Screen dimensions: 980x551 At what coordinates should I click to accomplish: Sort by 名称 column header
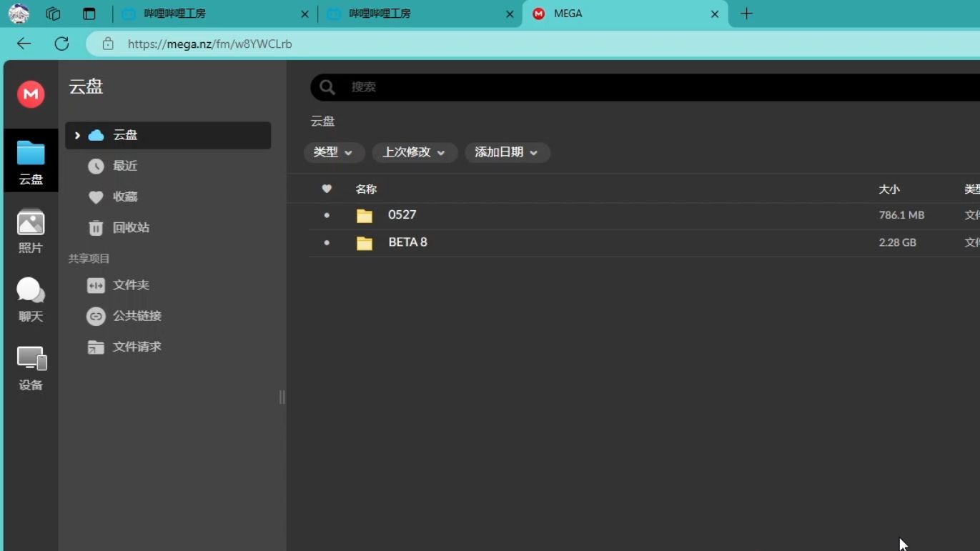point(366,189)
